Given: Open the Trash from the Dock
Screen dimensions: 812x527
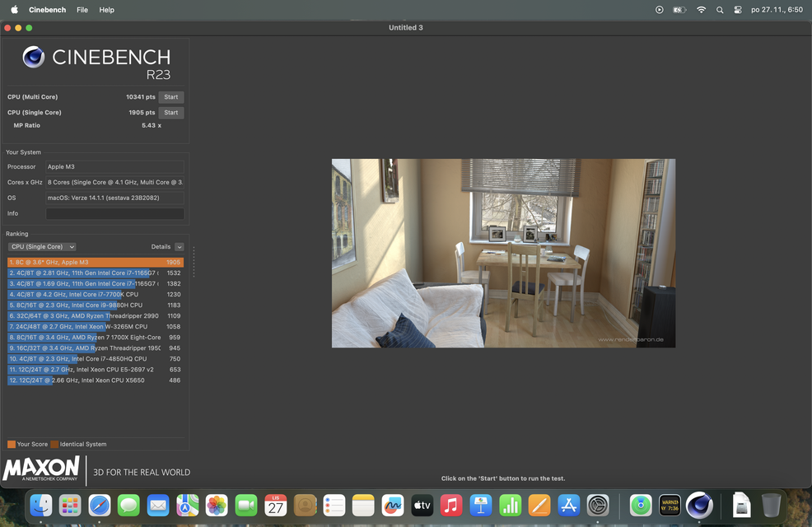Looking at the screenshot, I should pos(772,505).
